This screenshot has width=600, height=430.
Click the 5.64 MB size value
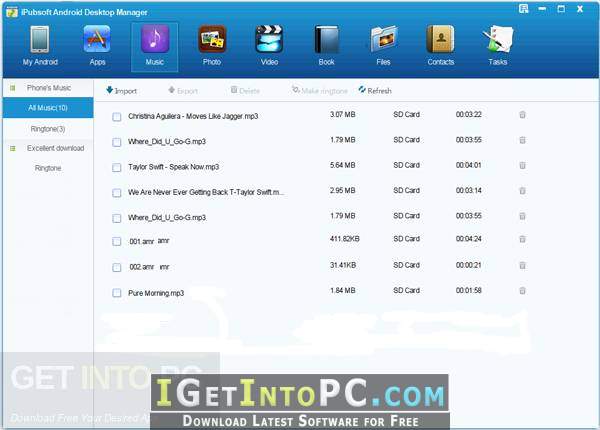[x=342, y=165]
